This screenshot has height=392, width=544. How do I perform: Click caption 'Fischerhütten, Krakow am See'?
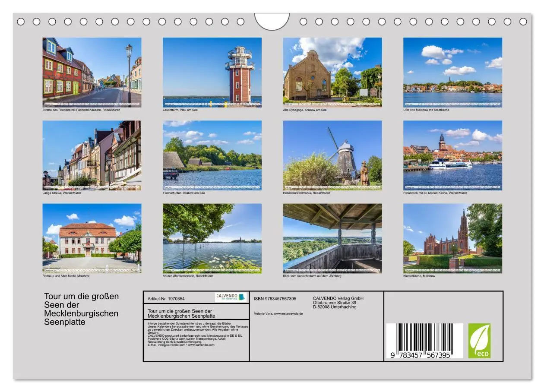click(184, 193)
